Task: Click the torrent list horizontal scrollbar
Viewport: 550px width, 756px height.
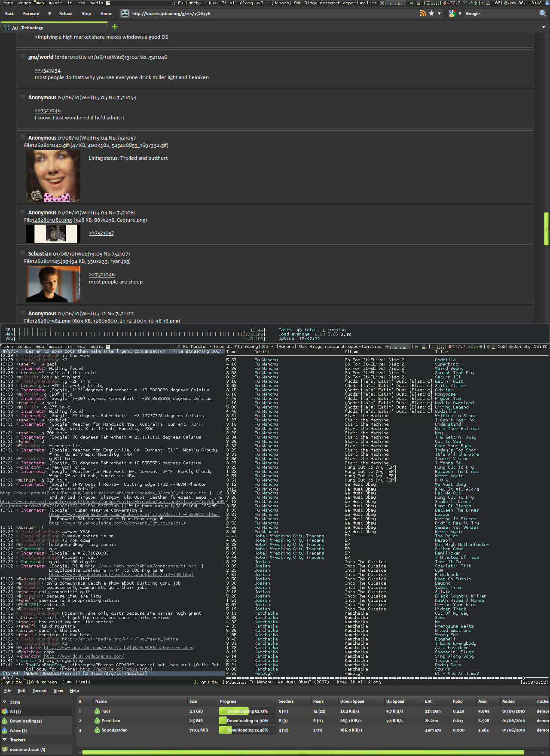Action: click(302, 753)
